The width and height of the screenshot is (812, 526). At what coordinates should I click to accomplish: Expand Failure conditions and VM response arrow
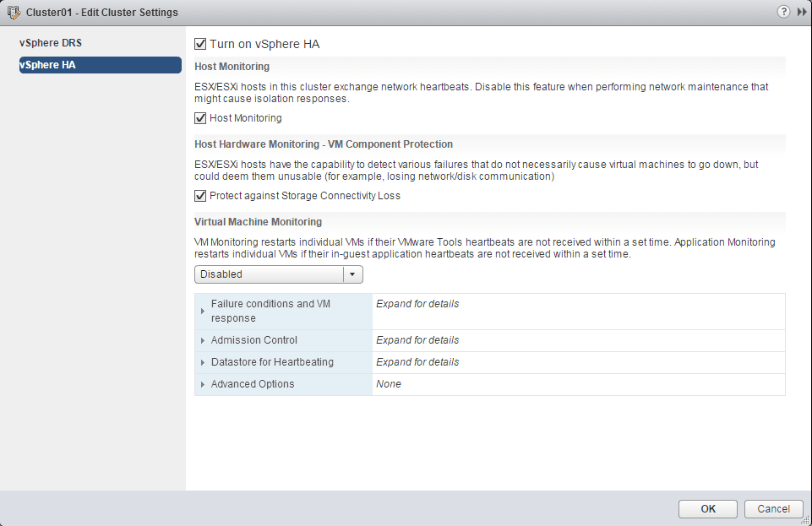203,312
